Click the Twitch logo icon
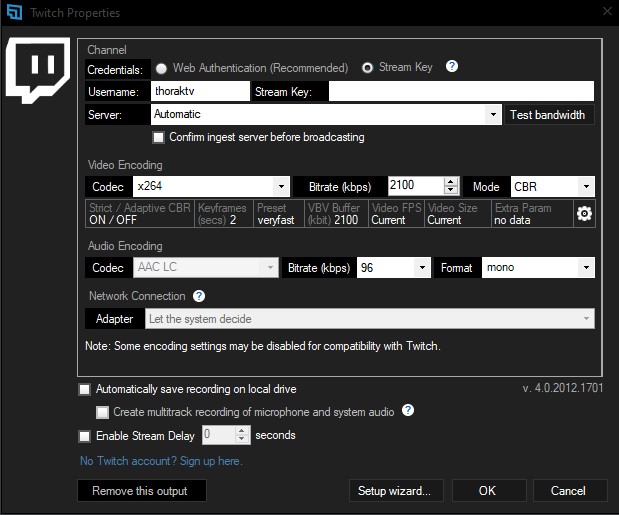 (x=38, y=71)
